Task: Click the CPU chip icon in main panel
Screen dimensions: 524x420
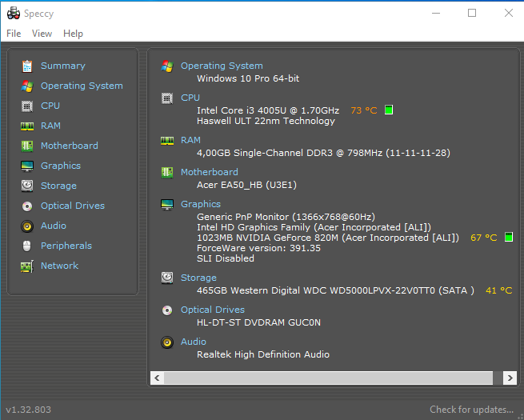Action: click(x=167, y=98)
